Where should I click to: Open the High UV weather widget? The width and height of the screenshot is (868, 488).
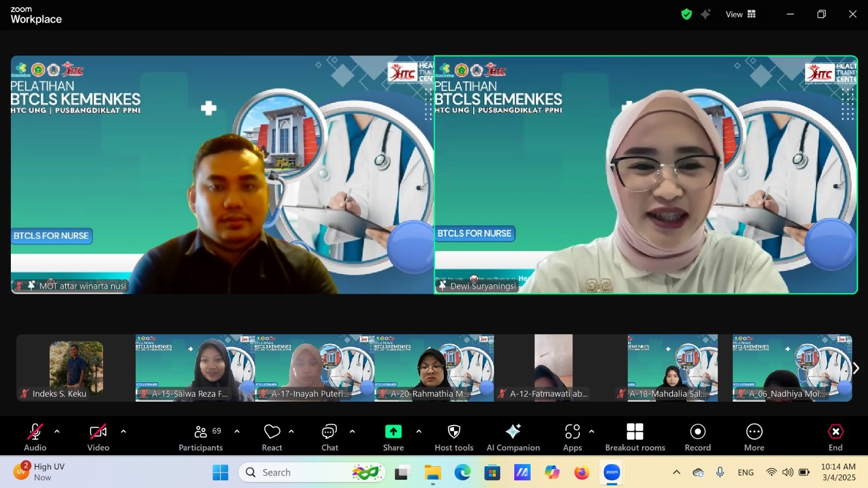41,472
